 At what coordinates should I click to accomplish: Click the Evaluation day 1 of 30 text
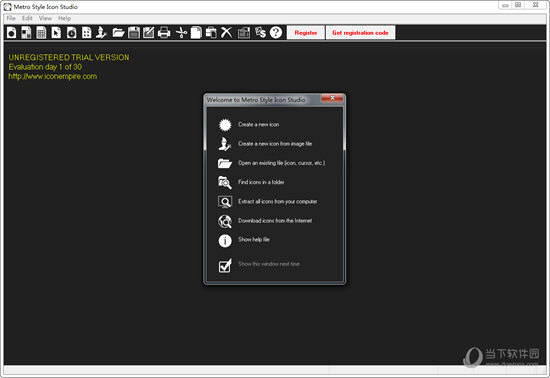[x=45, y=67]
